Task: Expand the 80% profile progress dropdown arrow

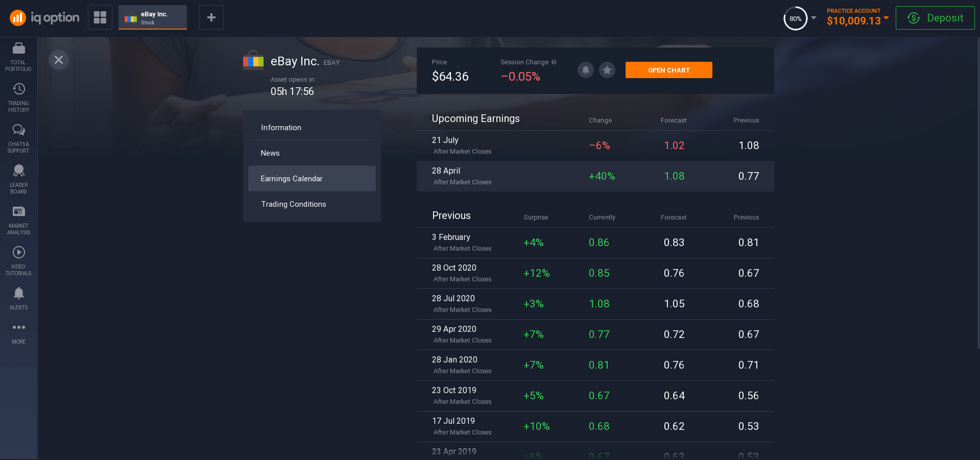Action: point(814,18)
